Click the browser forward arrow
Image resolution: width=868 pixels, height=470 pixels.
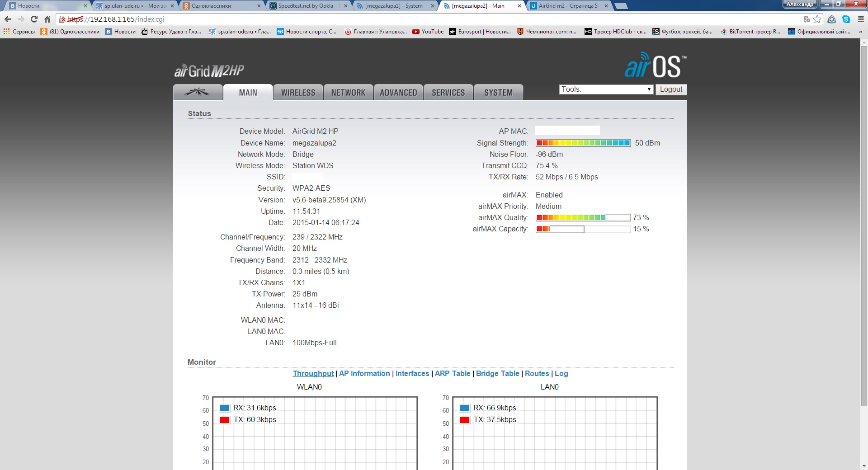[21, 19]
